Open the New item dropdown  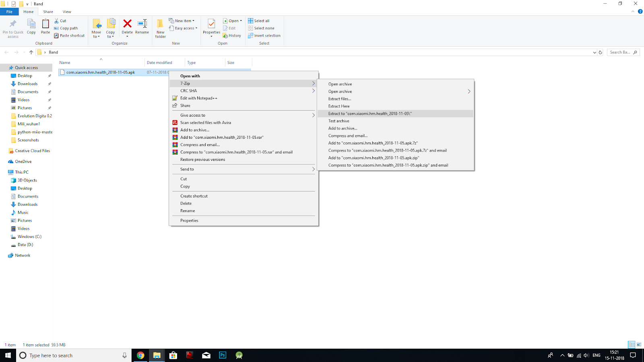pos(182,21)
